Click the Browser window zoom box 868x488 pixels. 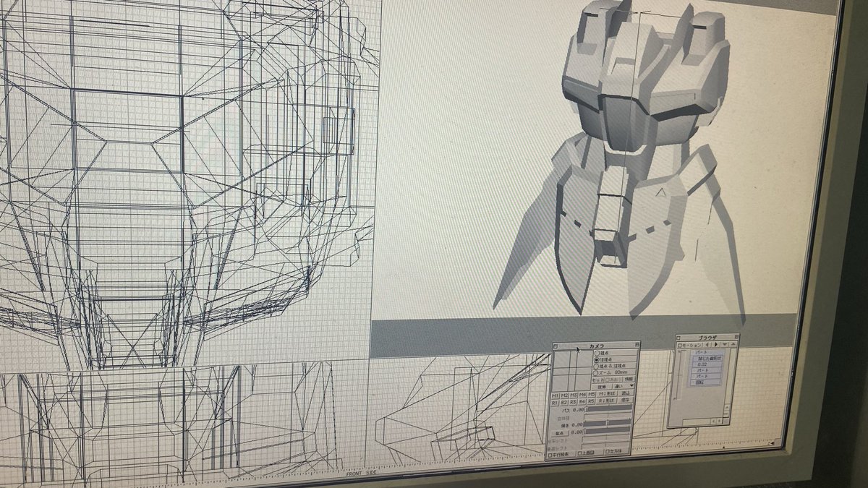click(x=736, y=337)
